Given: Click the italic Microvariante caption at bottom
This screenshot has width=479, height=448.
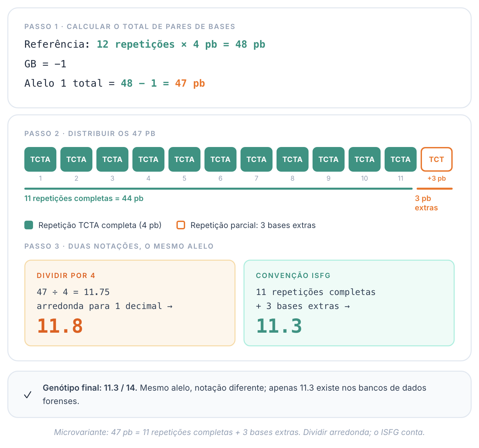Looking at the screenshot, I should 239,432.
